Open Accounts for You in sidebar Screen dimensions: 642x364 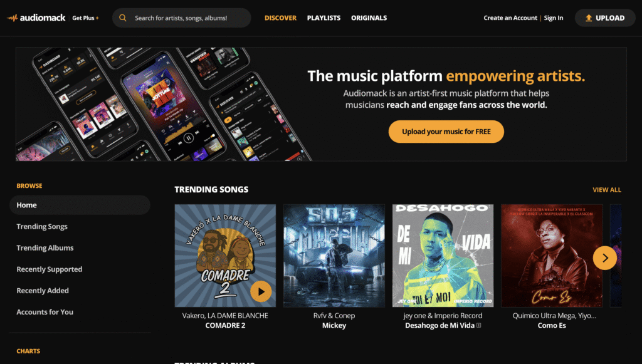tap(45, 312)
